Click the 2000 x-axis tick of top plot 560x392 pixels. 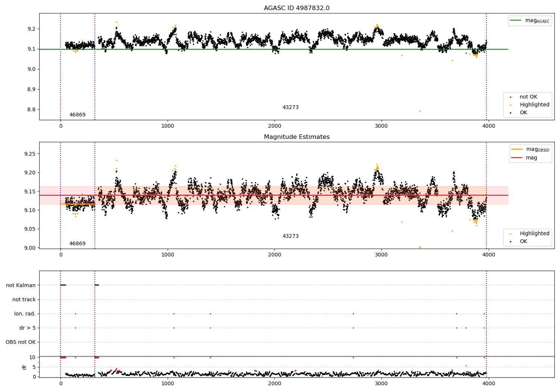click(275, 126)
